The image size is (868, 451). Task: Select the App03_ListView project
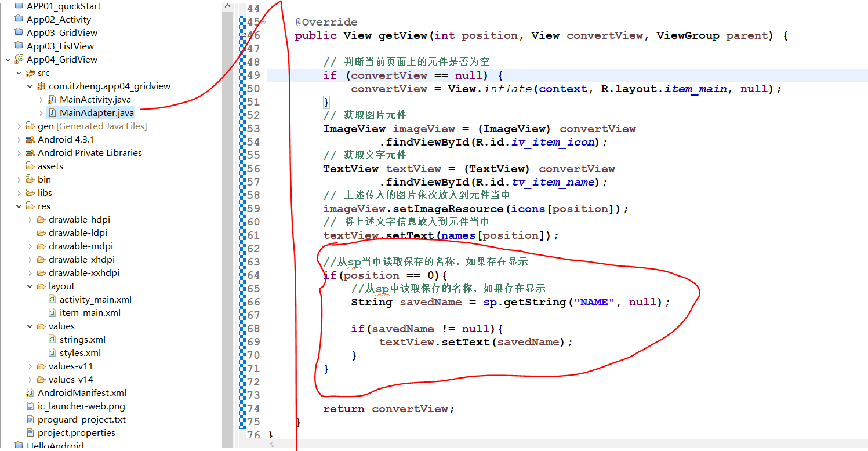click(60, 46)
